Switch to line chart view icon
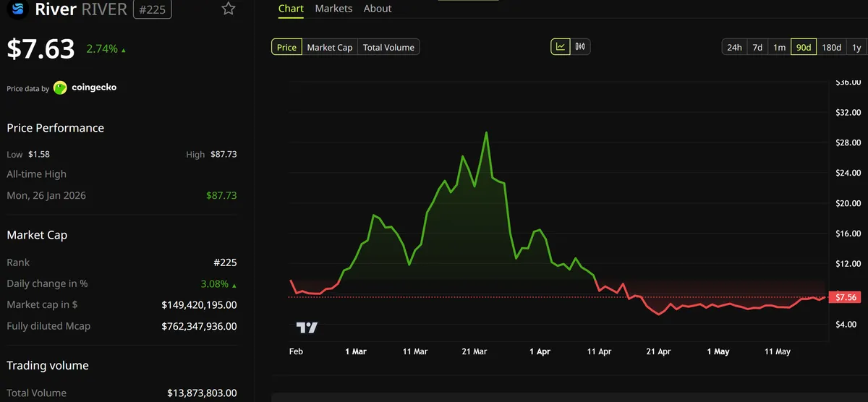 point(561,47)
